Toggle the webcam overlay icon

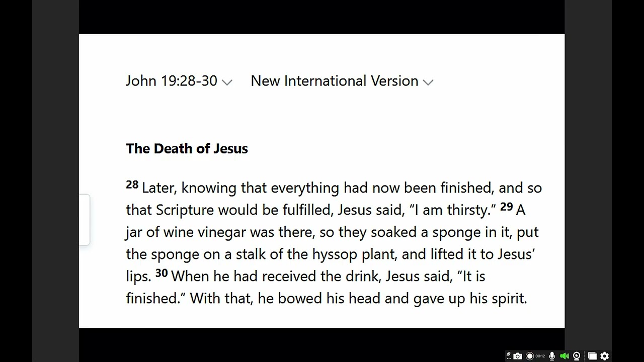577,356
